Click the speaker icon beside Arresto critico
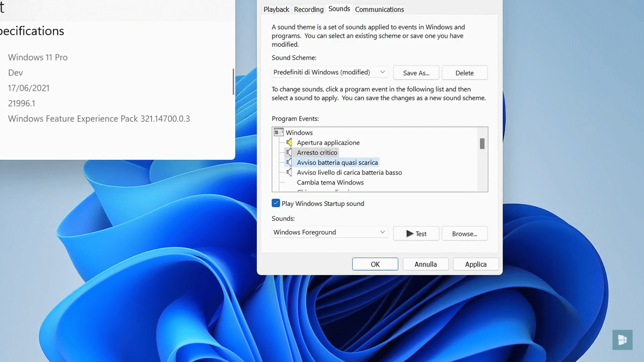 pos(289,153)
